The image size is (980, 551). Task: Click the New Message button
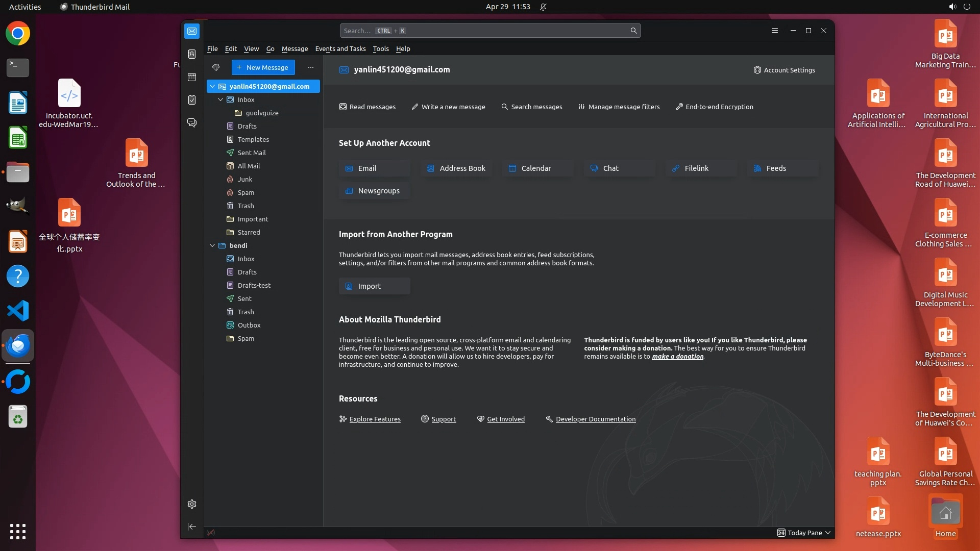(263, 67)
